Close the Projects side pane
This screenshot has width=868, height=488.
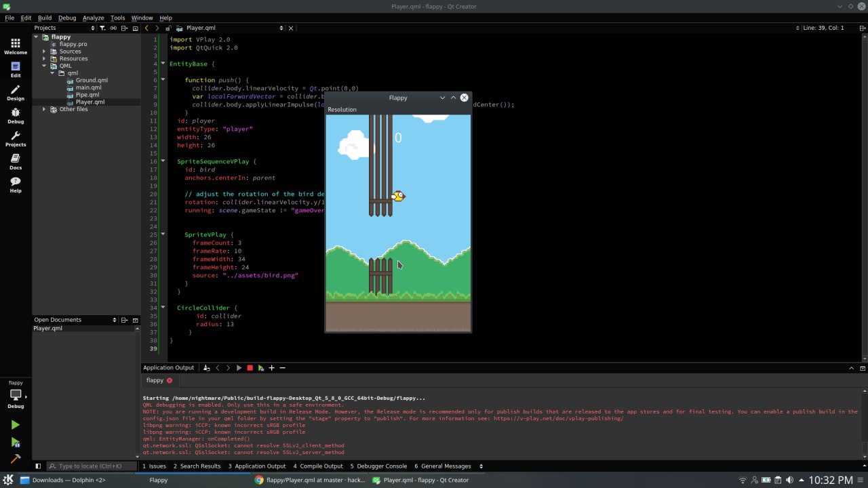click(x=136, y=28)
